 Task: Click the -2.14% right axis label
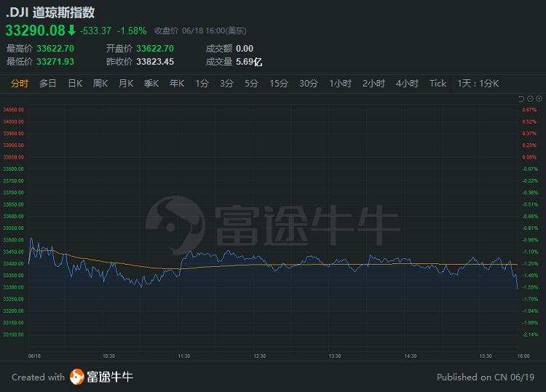(530, 335)
